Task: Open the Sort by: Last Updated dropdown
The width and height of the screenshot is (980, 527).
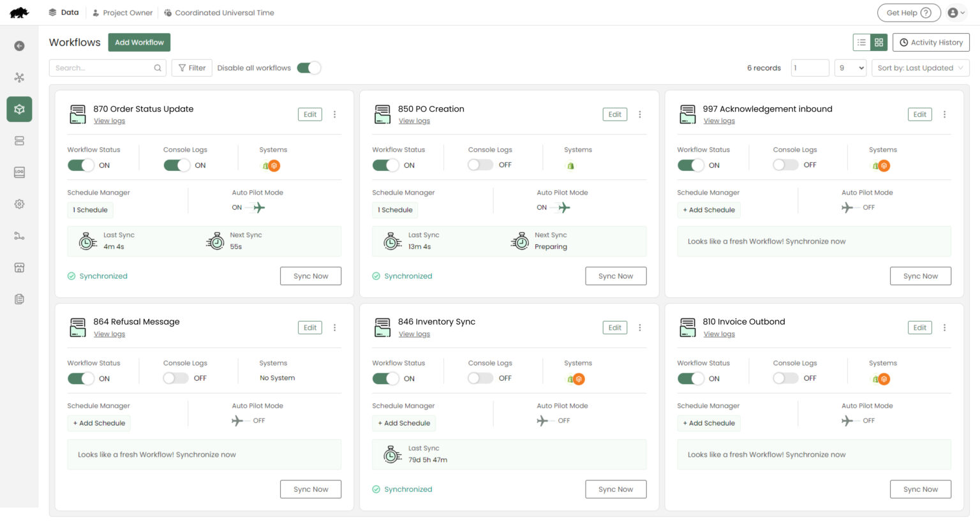Action: click(920, 67)
